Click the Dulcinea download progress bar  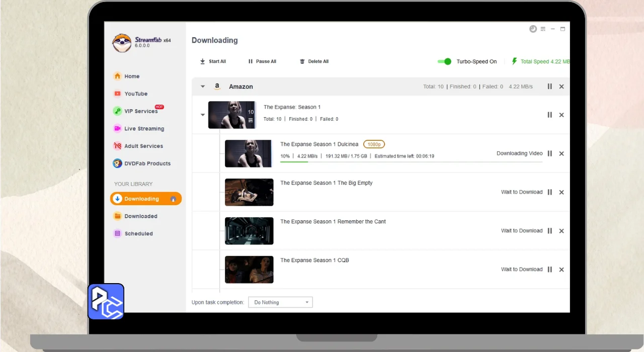click(x=411, y=161)
